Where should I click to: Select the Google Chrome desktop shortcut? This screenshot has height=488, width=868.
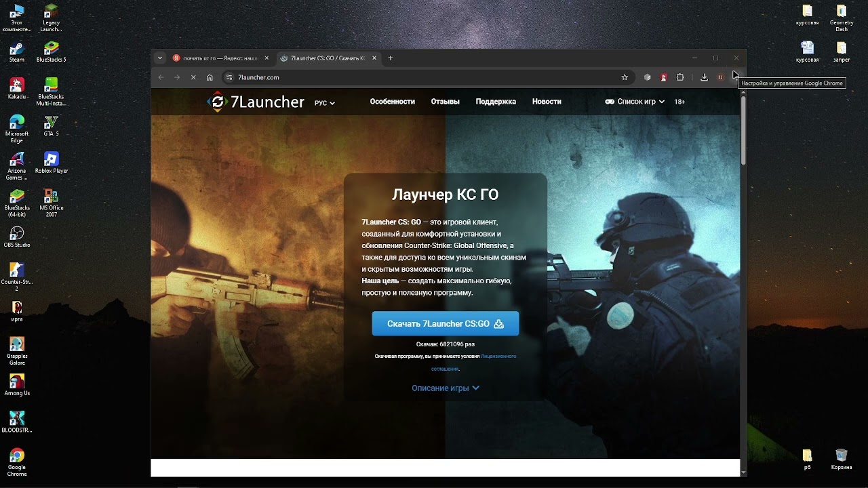point(17,462)
